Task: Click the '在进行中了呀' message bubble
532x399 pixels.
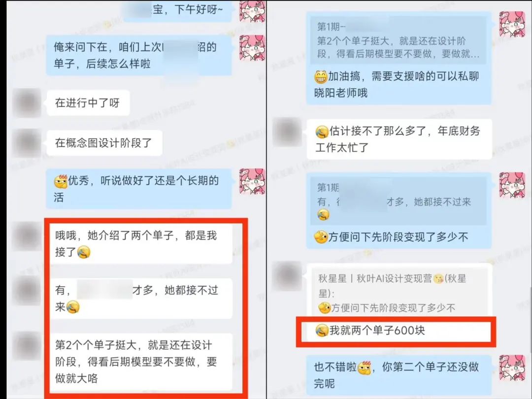Action: point(88,103)
